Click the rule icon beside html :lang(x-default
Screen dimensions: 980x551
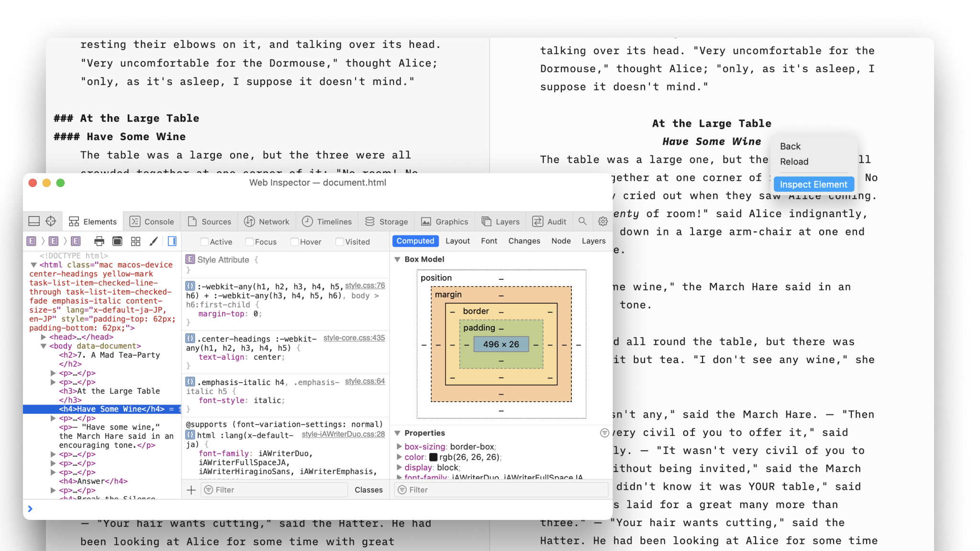point(190,435)
